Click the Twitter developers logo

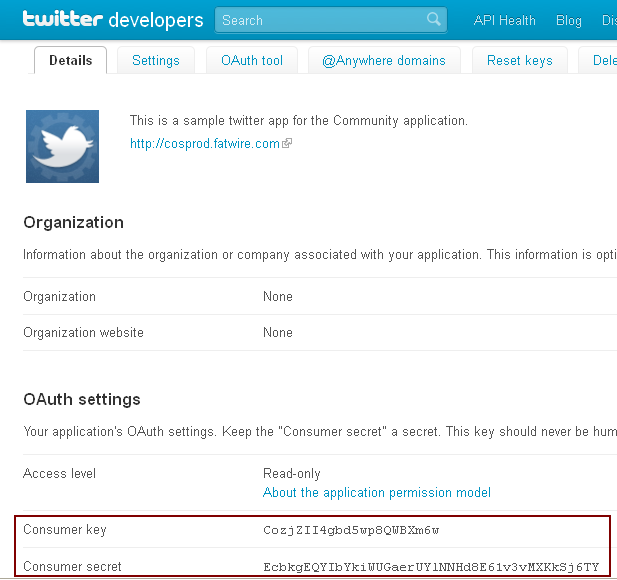pyautogui.click(x=113, y=20)
